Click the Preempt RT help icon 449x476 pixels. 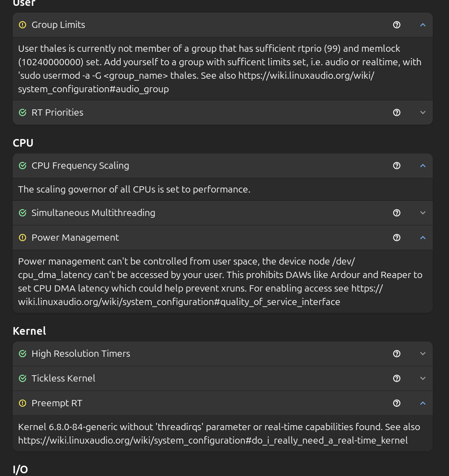[x=397, y=403]
